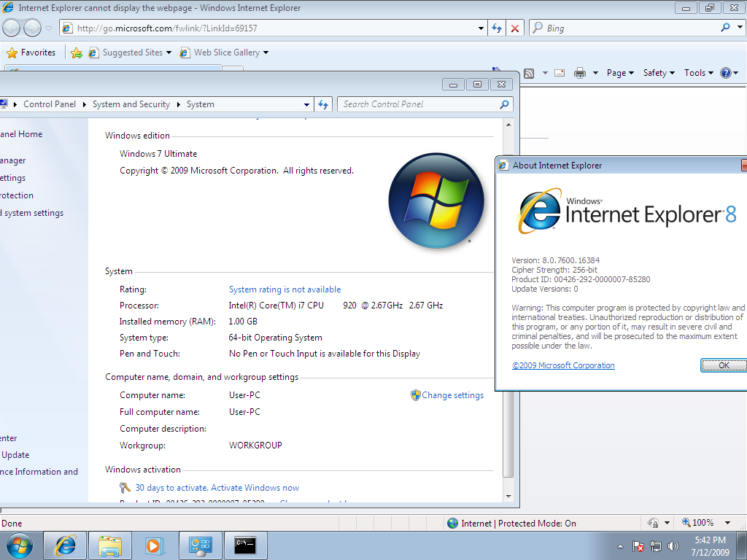Click the Control Panel refresh button
The height and width of the screenshot is (560, 747).
pyautogui.click(x=323, y=105)
